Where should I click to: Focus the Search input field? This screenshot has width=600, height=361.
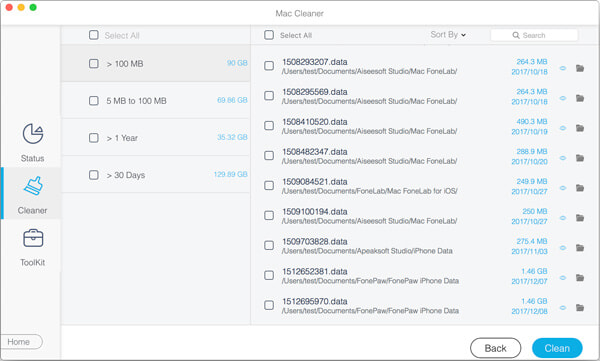coord(534,35)
